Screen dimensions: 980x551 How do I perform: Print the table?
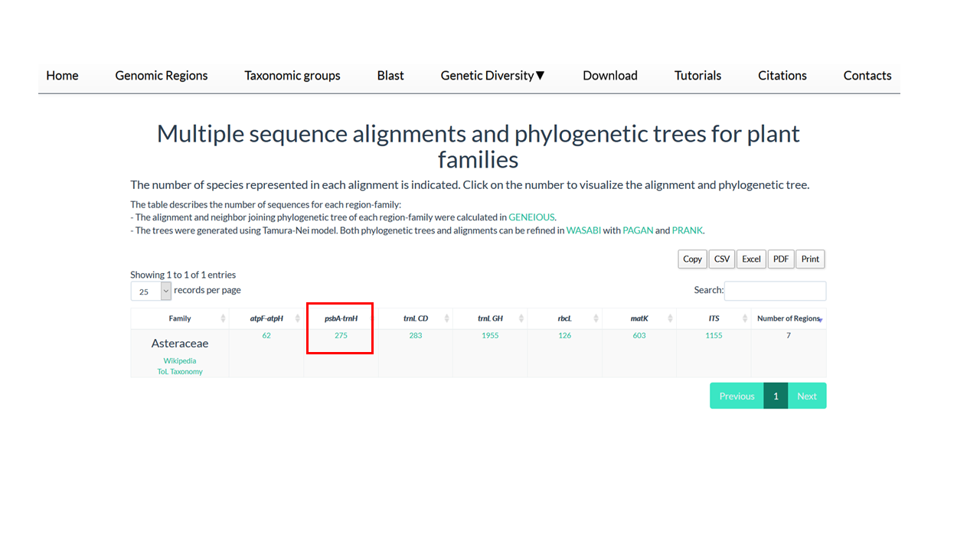point(810,259)
